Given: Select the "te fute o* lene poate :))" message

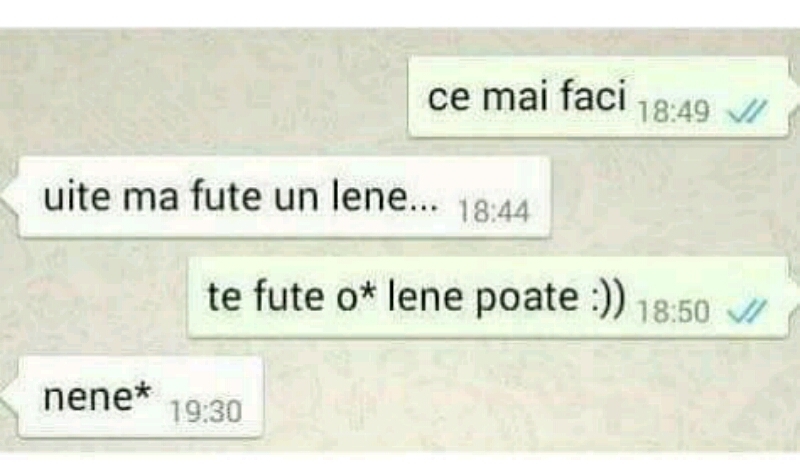Looking at the screenshot, I should coord(488,297).
